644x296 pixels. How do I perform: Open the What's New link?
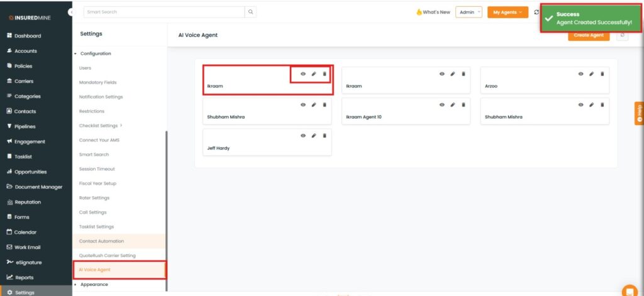[x=433, y=12]
